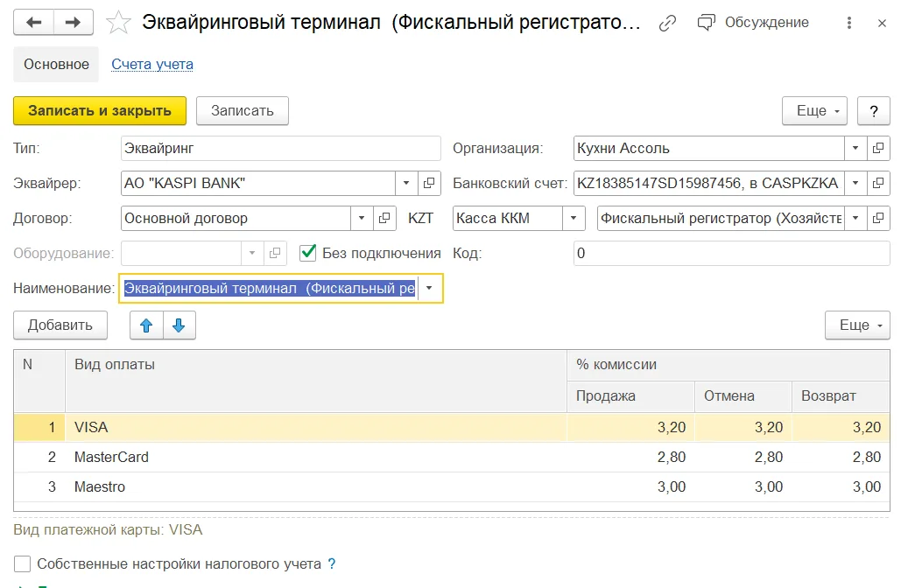Expand the Наименование dropdown arrow
The width and height of the screenshot is (908, 588).
tap(429, 288)
